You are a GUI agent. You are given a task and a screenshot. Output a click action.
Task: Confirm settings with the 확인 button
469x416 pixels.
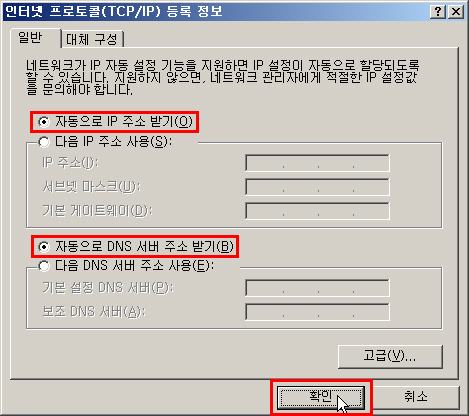coord(321,397)
